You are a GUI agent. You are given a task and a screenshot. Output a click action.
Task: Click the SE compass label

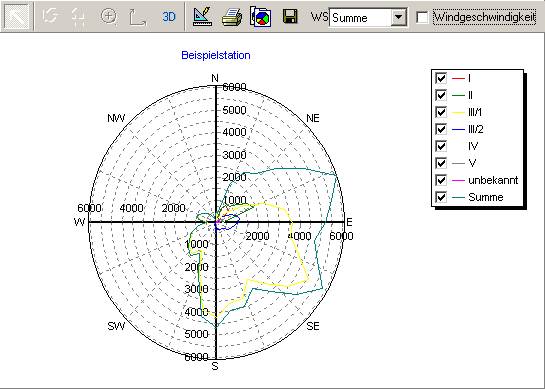313,326
